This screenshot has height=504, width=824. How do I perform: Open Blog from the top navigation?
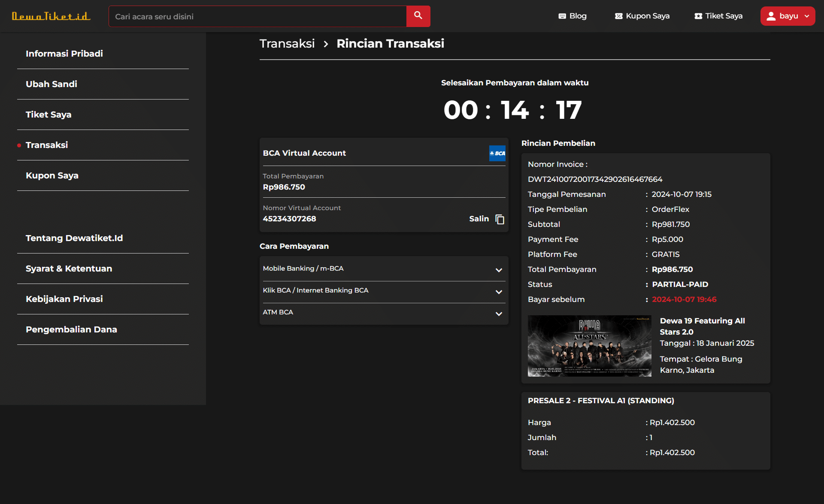[573, 16]
